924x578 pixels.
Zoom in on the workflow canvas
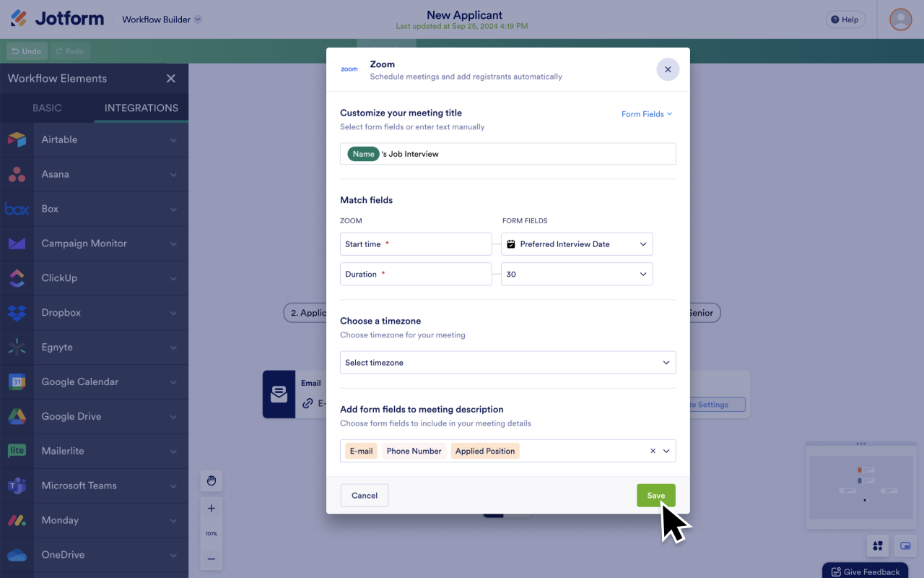(x=212, y=509)
